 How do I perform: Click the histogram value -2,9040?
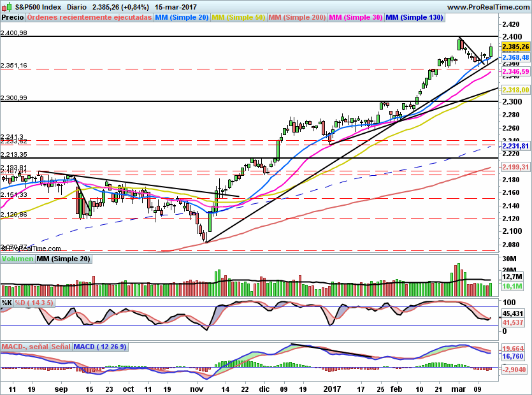point(514,370)
